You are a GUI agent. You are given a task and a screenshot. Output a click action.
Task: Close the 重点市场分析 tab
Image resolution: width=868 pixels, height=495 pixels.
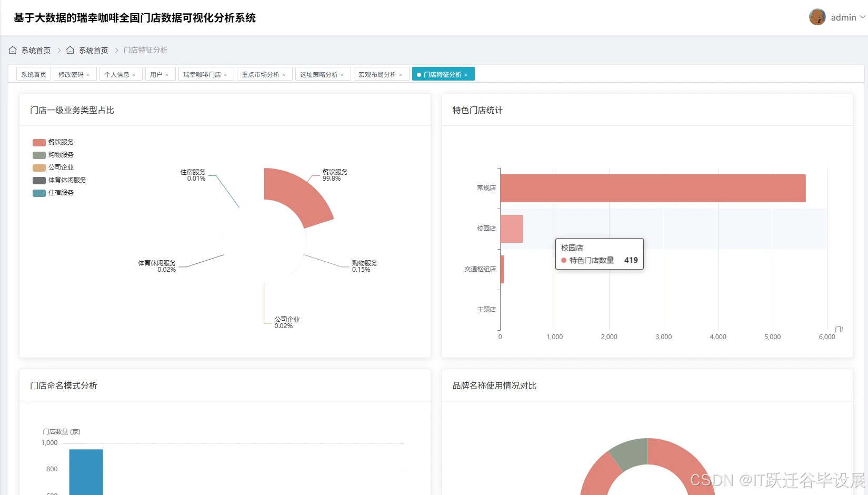284,75
